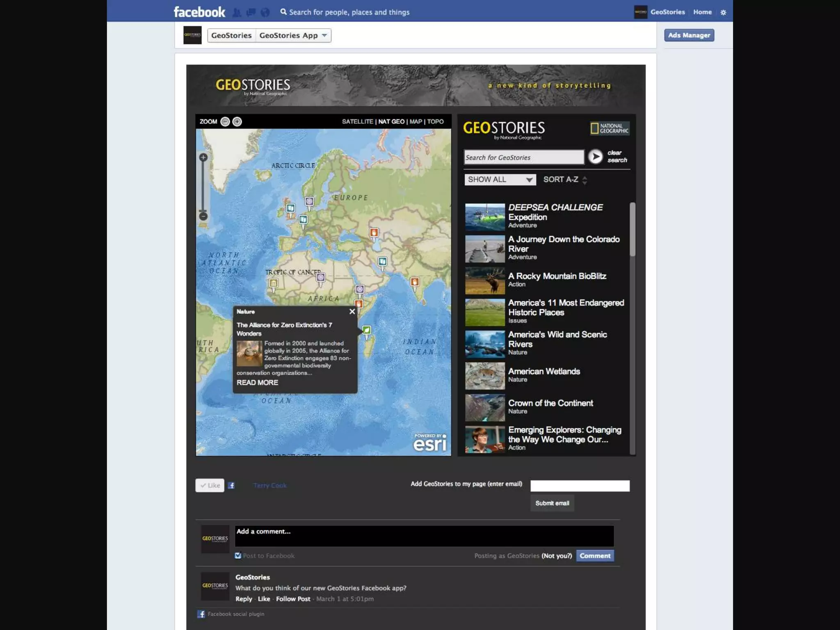This screenshot has height=630, width=840.
Task: Open the SHOW ALL filter dropdown
Action: 500,180
